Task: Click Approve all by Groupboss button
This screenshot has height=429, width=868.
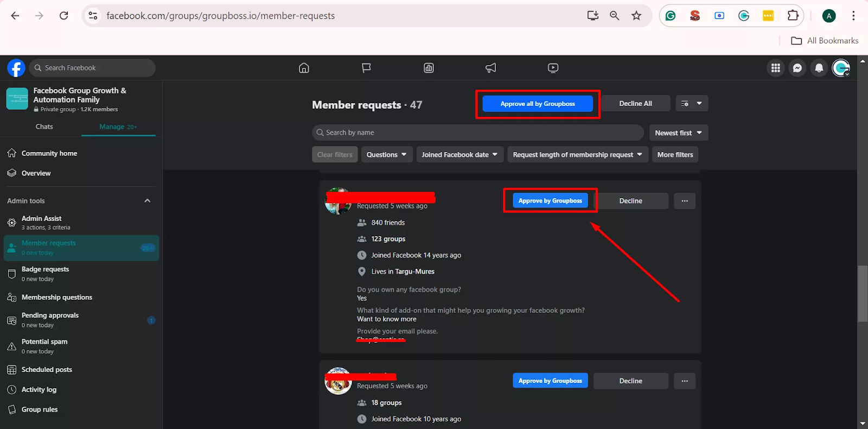Action: tap(538, 104)
